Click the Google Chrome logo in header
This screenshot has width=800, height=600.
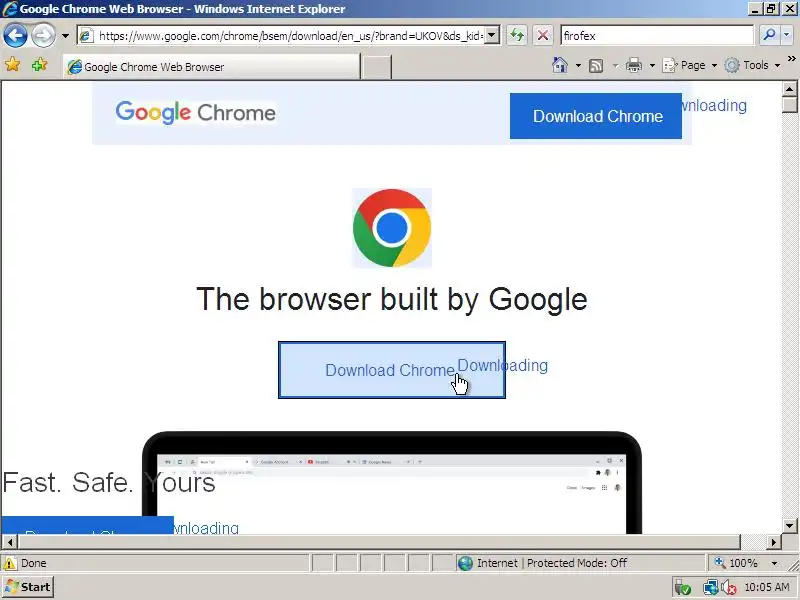[x=195, y=113]
